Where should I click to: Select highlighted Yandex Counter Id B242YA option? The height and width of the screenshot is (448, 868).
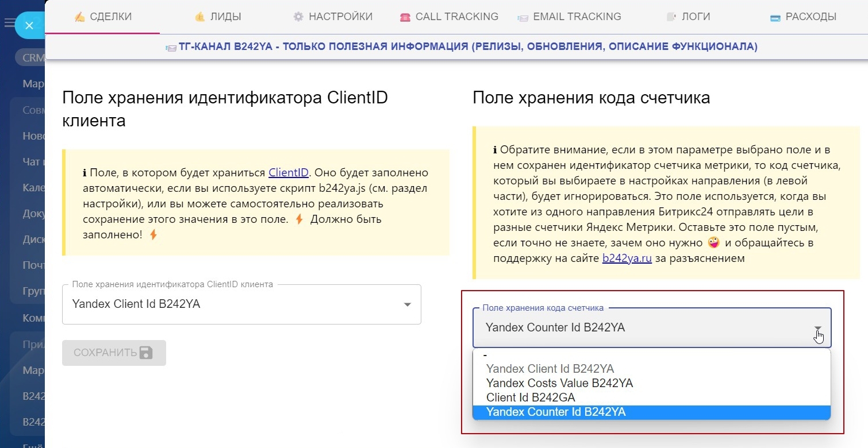651,412
